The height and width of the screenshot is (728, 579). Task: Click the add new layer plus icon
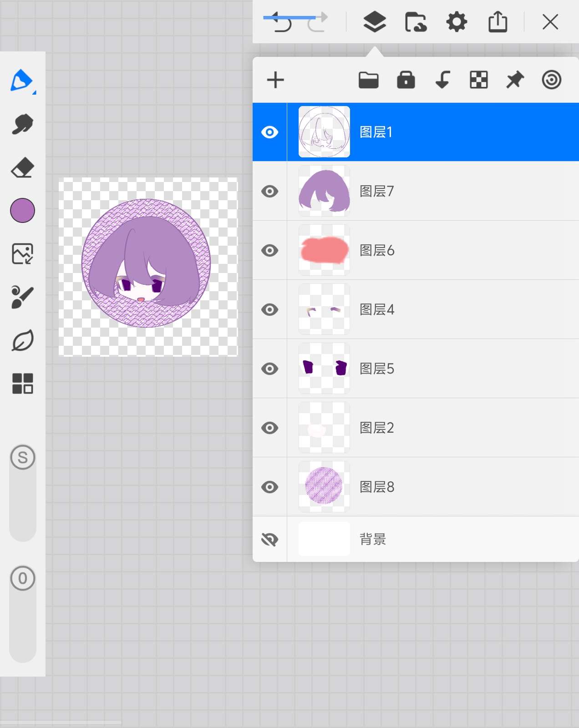pos(275,80)
